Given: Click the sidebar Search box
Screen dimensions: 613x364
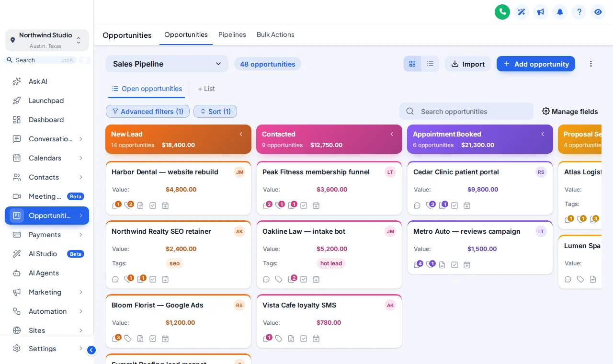Looking at the screenshot, I should (40, 60).
